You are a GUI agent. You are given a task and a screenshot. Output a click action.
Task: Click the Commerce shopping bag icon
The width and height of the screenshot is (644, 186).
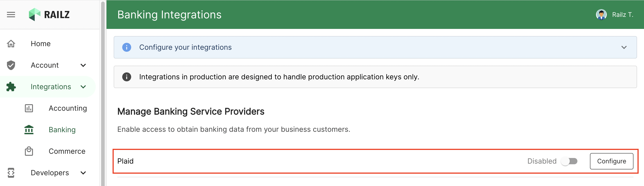(x=29, y=151)
